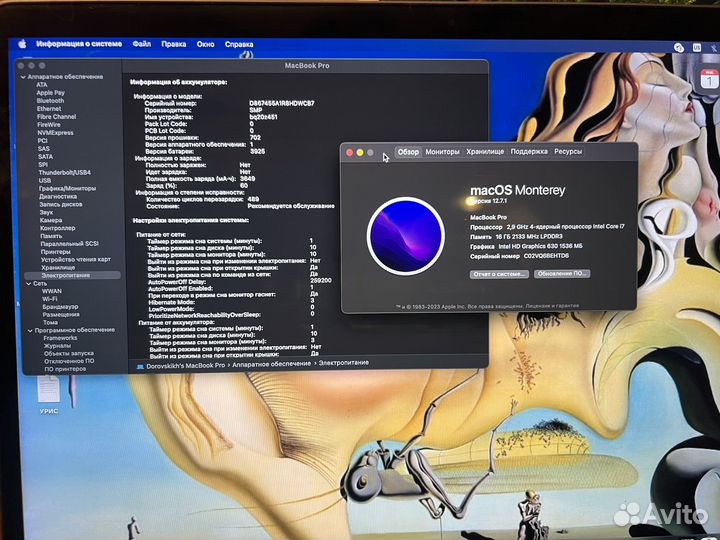Switch to the Поддержка tab

click(529, 152)
